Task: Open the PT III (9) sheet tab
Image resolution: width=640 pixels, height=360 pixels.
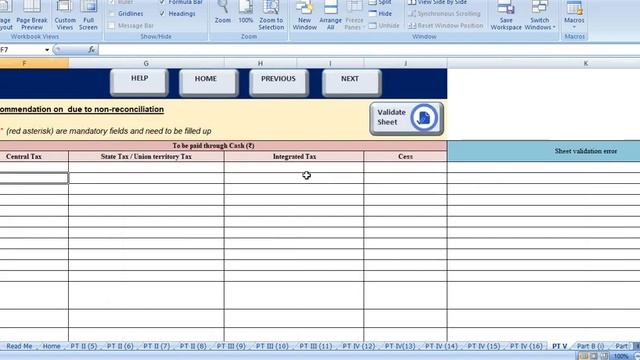Action: [x=231, y=346]
